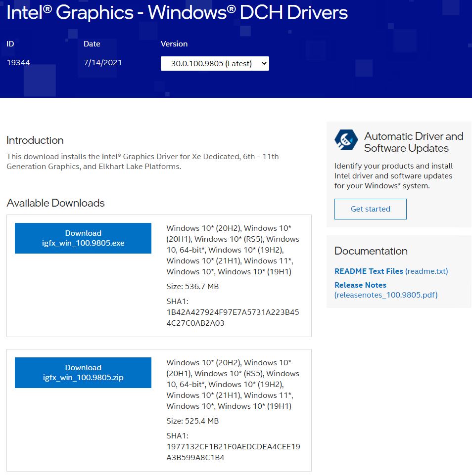Screen dimensions: 472x476
Task: Click the Introduction heading
Action: pyautogui.click(x=35, y=140)
